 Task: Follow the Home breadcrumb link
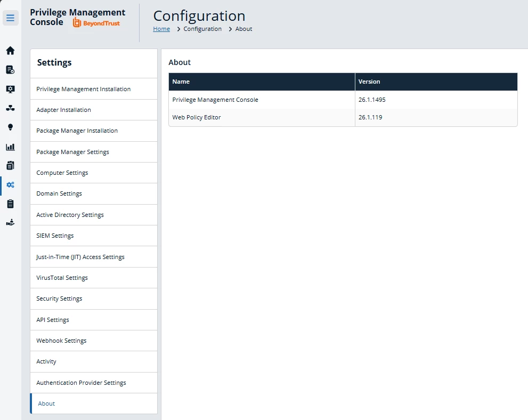pos(161,29)
